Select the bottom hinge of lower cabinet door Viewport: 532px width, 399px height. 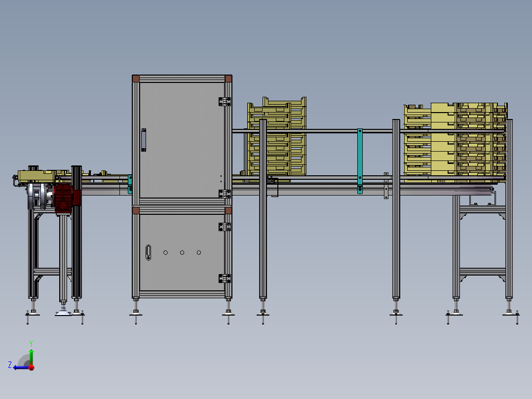(x=225, y=279)
